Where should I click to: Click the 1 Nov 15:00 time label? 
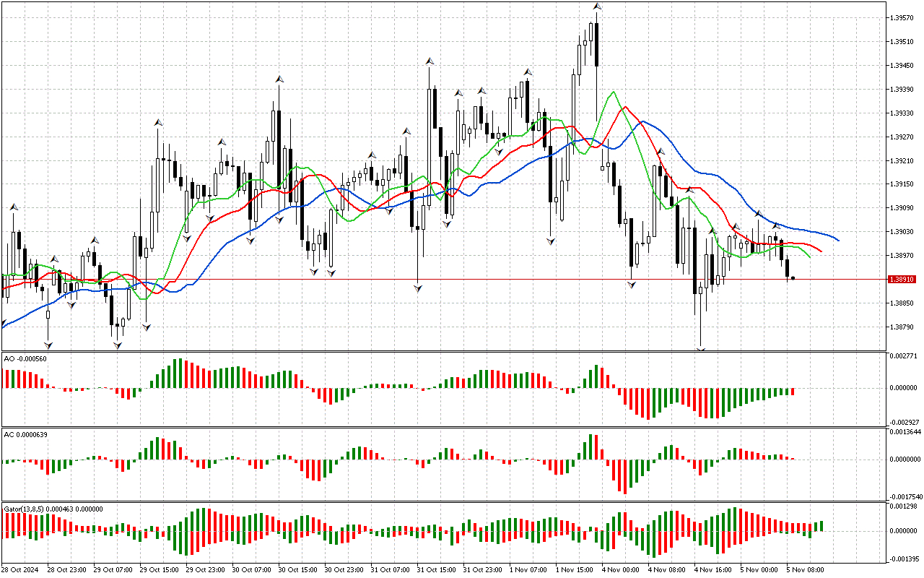coord(575,570)
